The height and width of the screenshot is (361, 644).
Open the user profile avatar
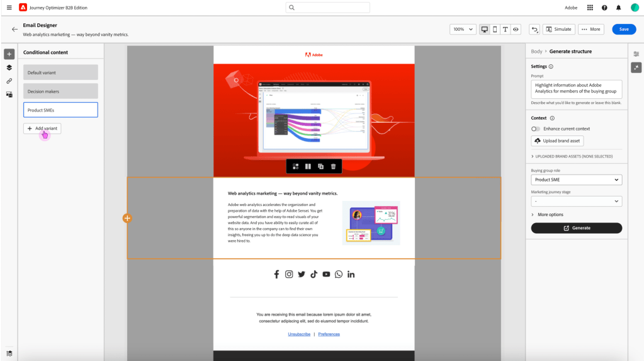[x=635, y=8]
